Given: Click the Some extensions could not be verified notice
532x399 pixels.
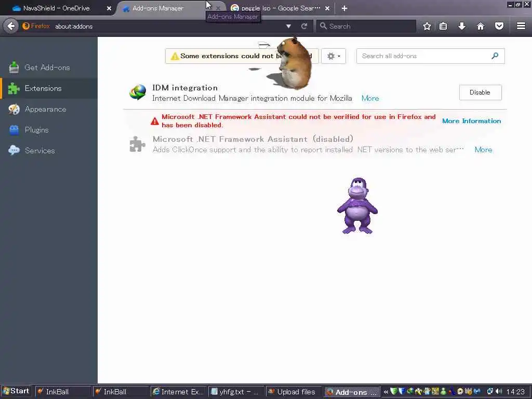Looking at the screenshot, I should pyautogui.click(x=242, y=56).
